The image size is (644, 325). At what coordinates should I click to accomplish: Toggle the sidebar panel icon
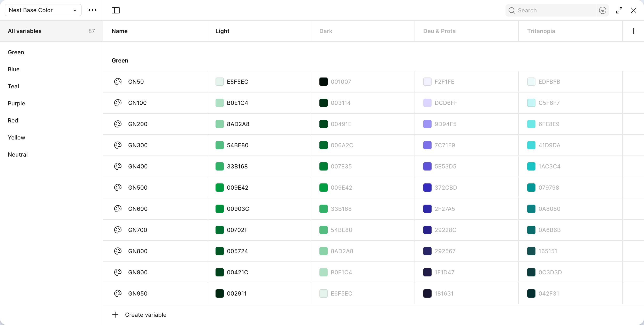[116, 10]
